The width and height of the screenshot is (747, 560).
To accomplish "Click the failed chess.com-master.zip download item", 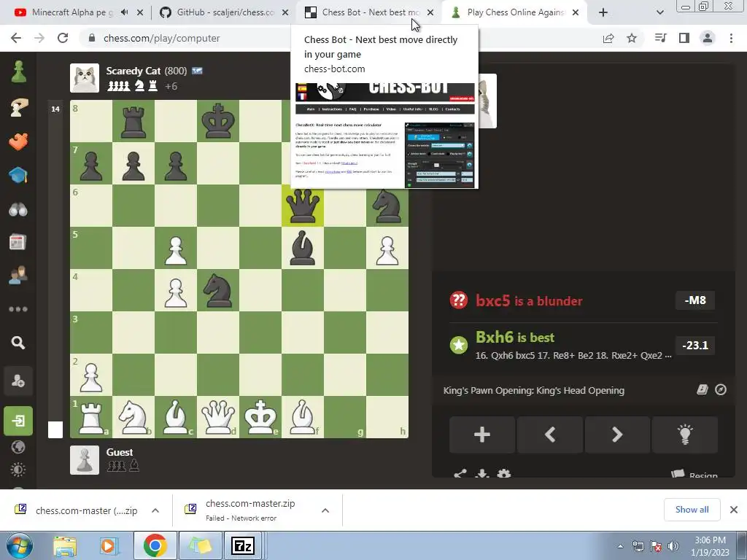I will 249,510.
